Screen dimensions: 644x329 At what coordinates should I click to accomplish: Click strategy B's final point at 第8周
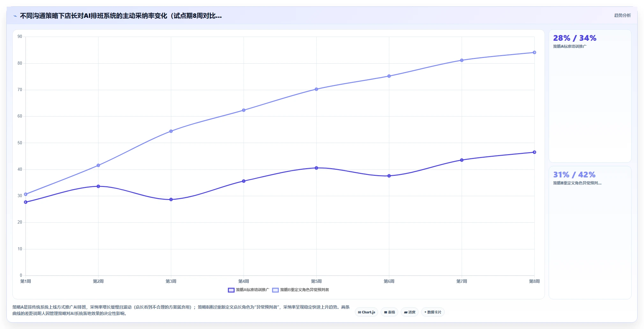[534, 53]
